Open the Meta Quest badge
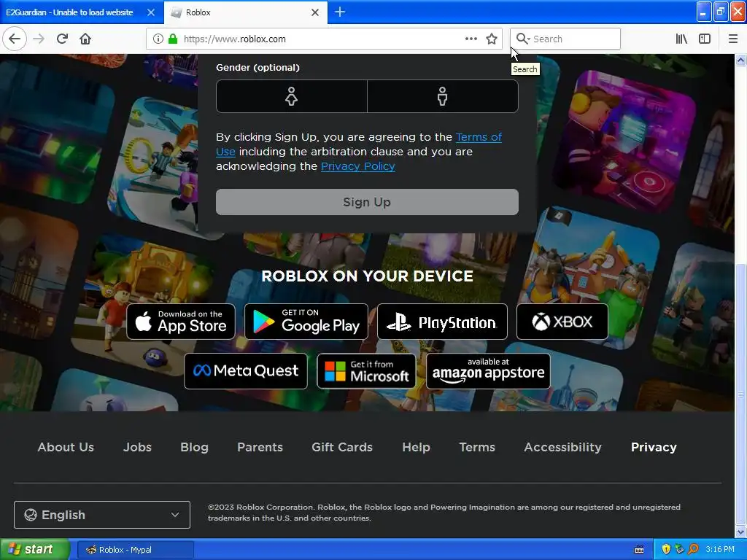 246,371
